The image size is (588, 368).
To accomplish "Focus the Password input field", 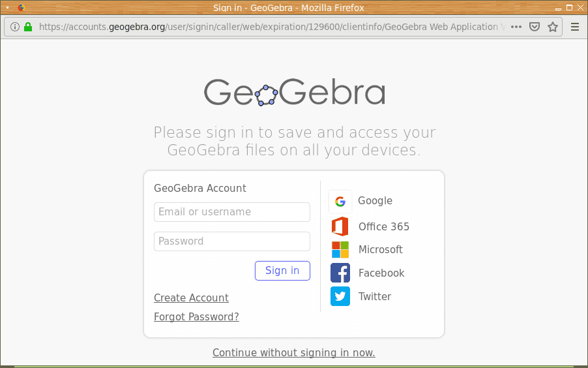I will [232, 241].
